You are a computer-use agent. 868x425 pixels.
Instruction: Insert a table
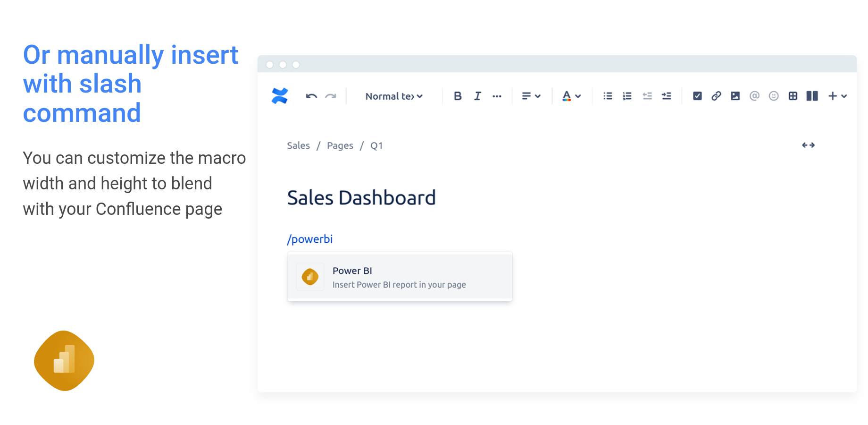coord(793,96)
